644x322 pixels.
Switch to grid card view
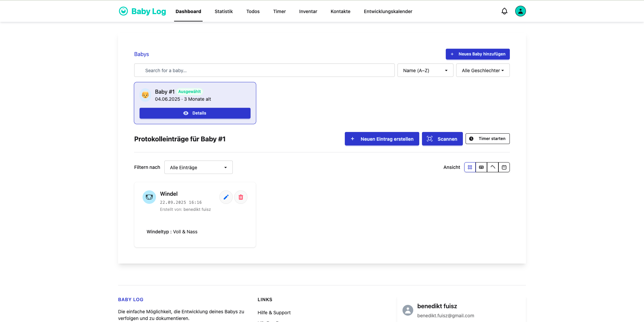pyautogui.click(x=470, y=167)
